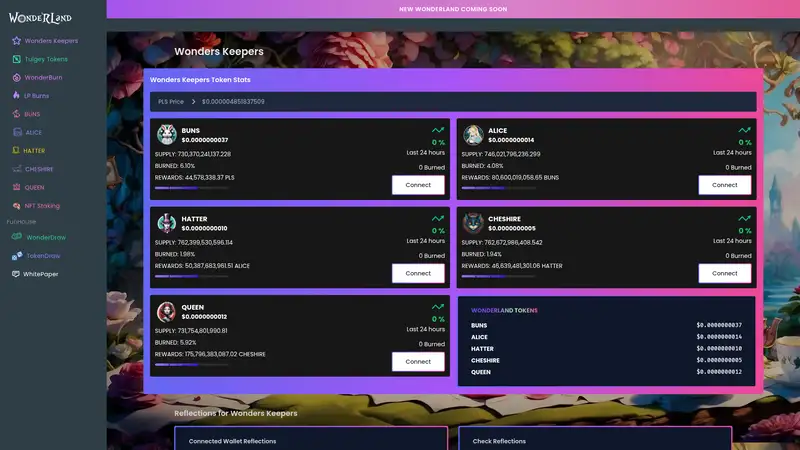Click the NFT Staking sidebar icon
Viewport: 800px width, 450px height.
tap(16, 206)
